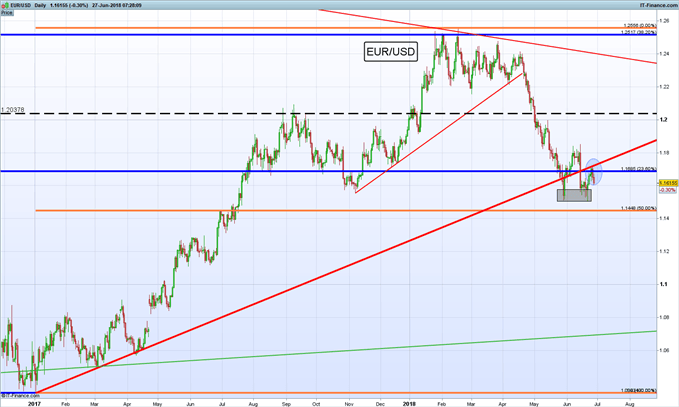Viewport: 679px width, 407px height.
Task: Click the '1.1' price axis label
Action: (663, 284)
